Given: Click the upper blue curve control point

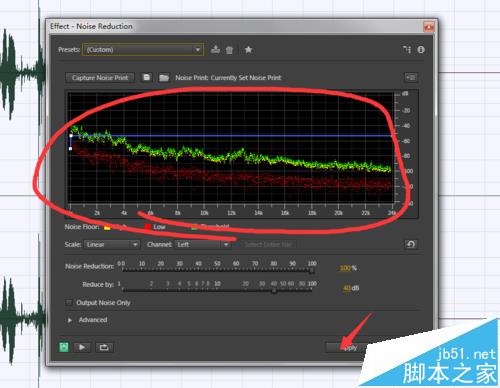Looking at the screenshot, I should [71, 136].
